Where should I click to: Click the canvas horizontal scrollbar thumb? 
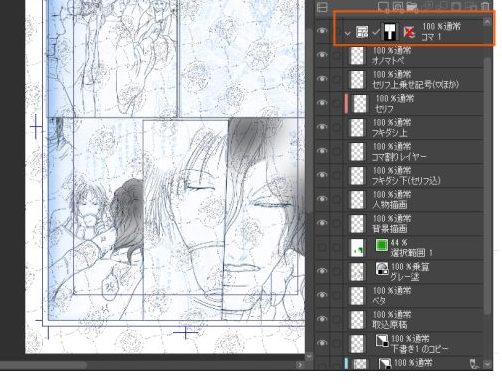[43, 365]
